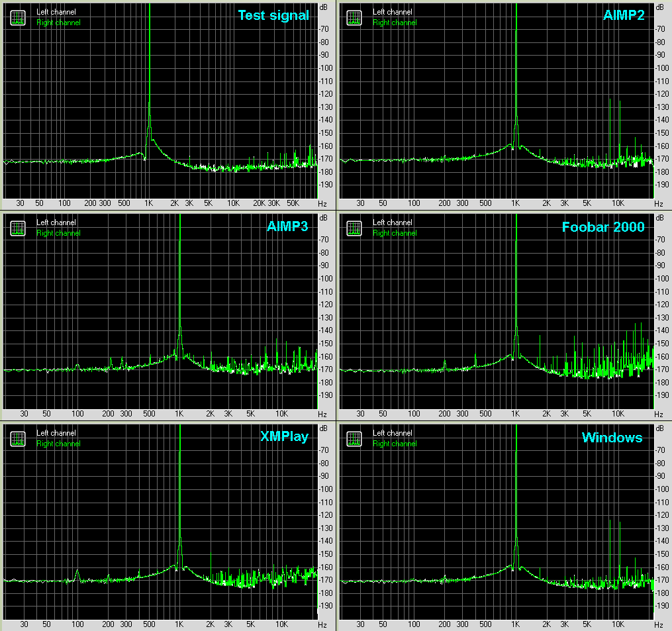Image resolution: width=672 pixels, height=631 pixels.
Task: Click the '-70' dB label in Test signal graph
Action: pyautogui.click(x=324, y=29)
